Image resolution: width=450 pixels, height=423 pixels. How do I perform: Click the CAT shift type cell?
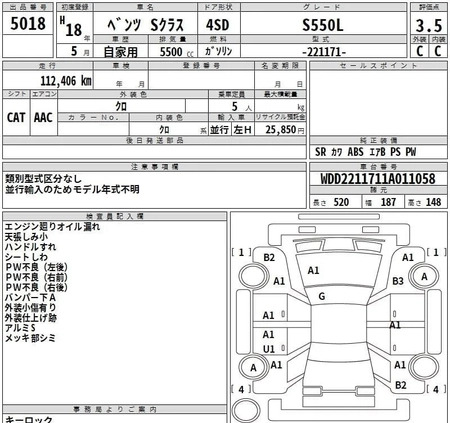(16, 117)
